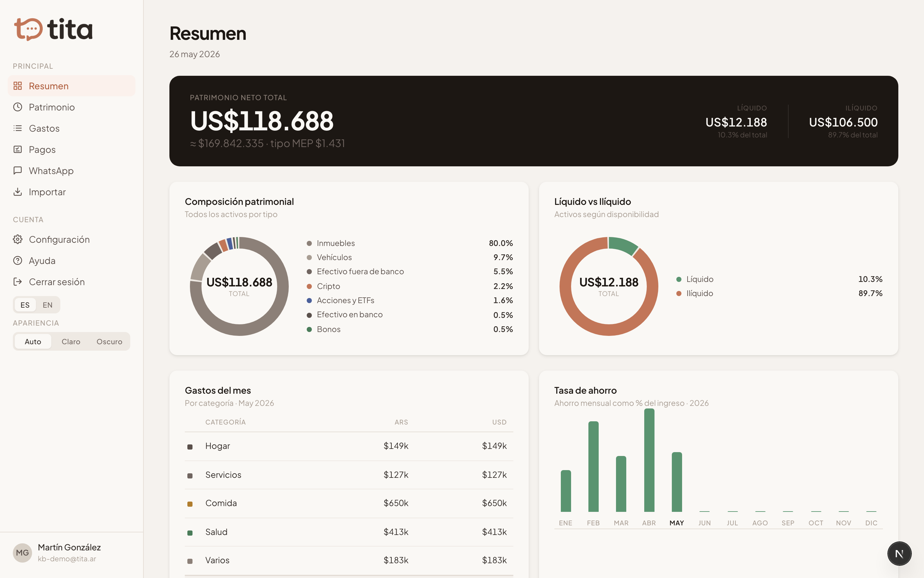
Task: Open the Ayuda help link
Action: [x=72, y=261]
